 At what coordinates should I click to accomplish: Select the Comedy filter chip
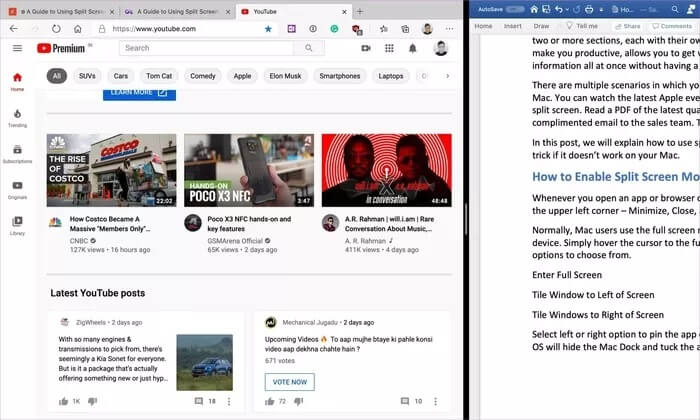click(203, 76)
